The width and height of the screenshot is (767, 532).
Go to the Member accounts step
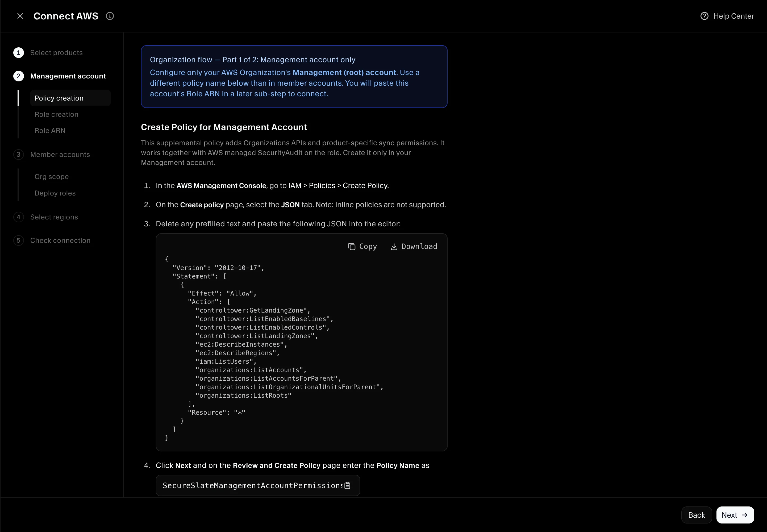pos(60,154)
